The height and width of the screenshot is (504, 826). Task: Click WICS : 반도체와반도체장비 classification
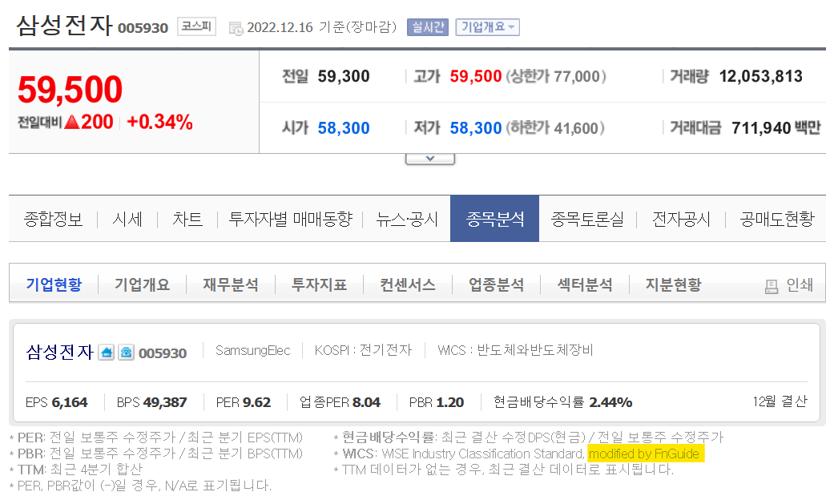[515, 350]
